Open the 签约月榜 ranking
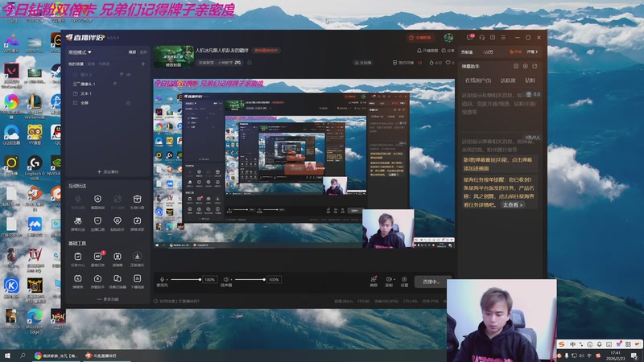Screen dimensions: 644x362 click(406, 63)
